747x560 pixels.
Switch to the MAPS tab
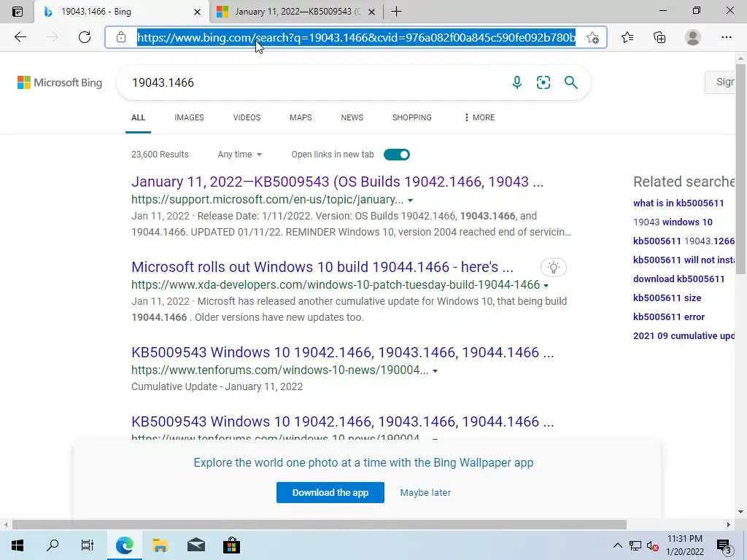(x=301, y=117)
